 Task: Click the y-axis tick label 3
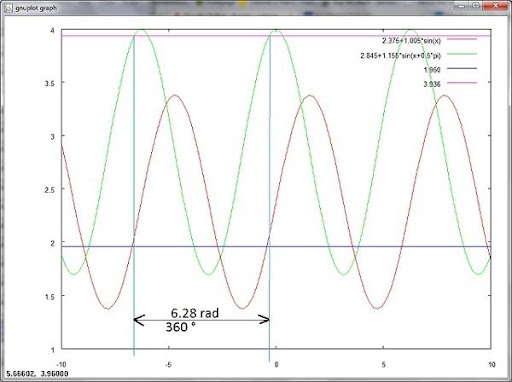point(53,137)
